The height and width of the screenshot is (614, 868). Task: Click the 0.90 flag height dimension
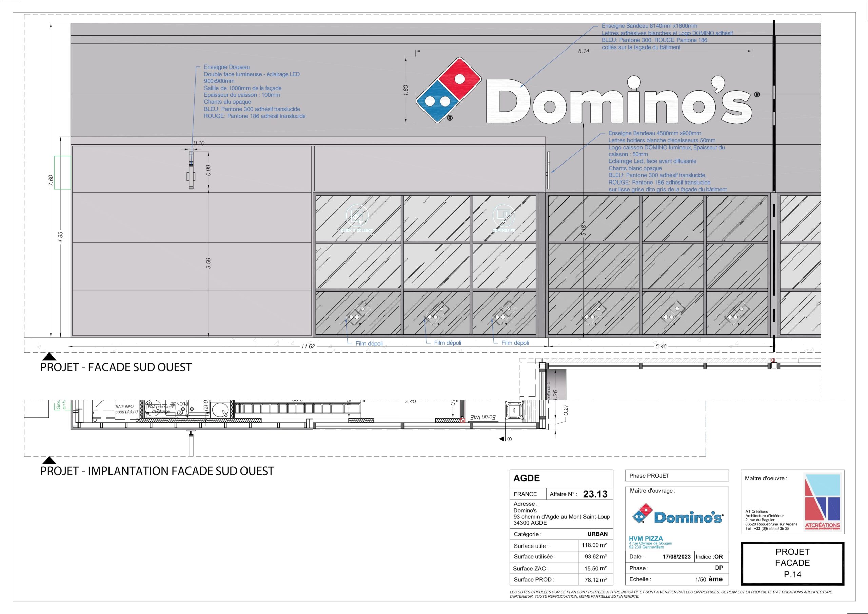pyautogui.click(x=208, y=170)
